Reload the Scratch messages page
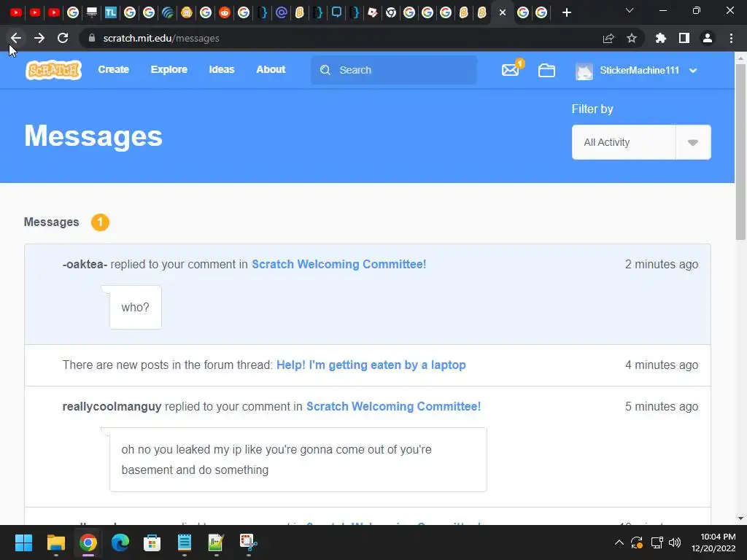747x560 pixels. tap(63, 38)
